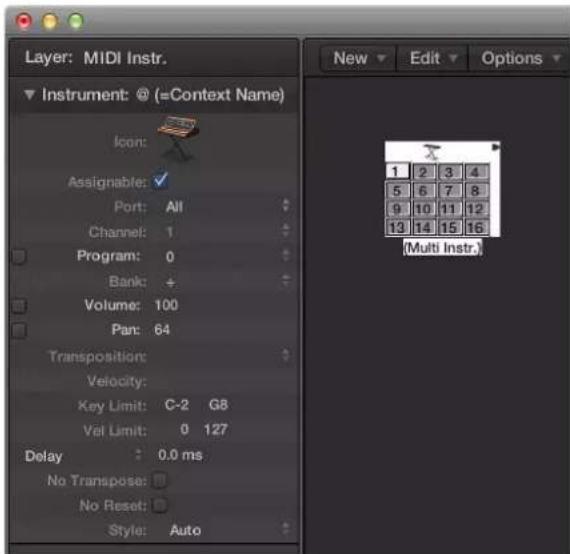Open the Bank popup arrows
The width and height of the screenshot is (570, 554).
[x=286, y=281]
